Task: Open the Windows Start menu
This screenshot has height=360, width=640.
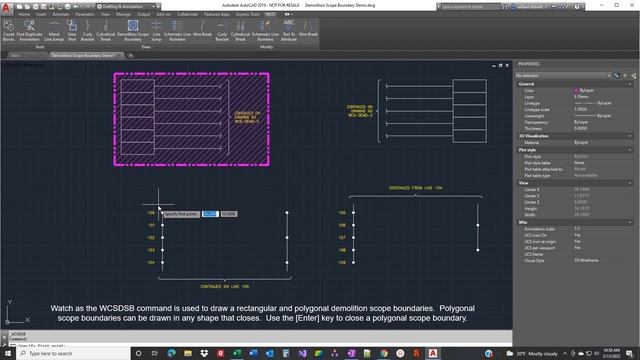Action: click(x=8, y=353)
